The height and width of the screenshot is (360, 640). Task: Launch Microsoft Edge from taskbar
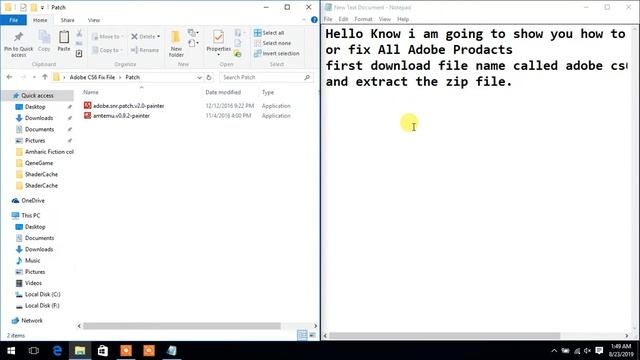click(57, 351)
